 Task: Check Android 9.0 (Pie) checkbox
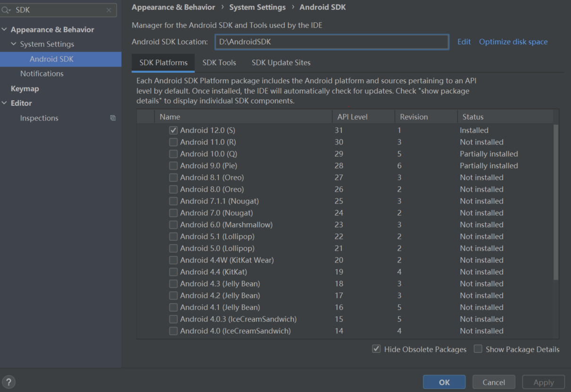[x=173, y=166]
